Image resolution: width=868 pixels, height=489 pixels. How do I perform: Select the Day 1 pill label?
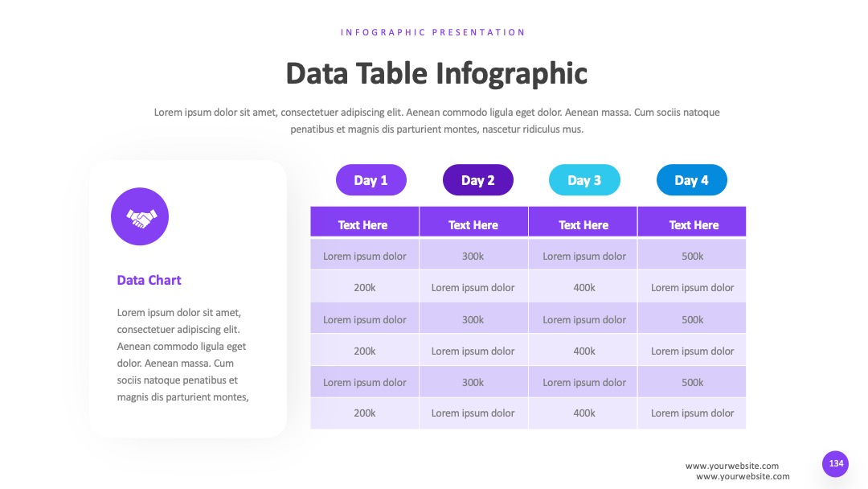click(x=371, y=180)
